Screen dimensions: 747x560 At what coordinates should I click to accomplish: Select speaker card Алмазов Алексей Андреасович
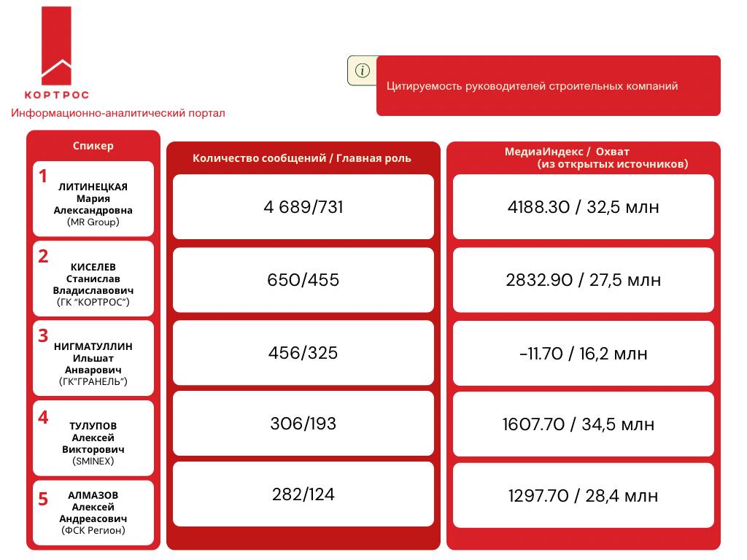tap(93, 513)
